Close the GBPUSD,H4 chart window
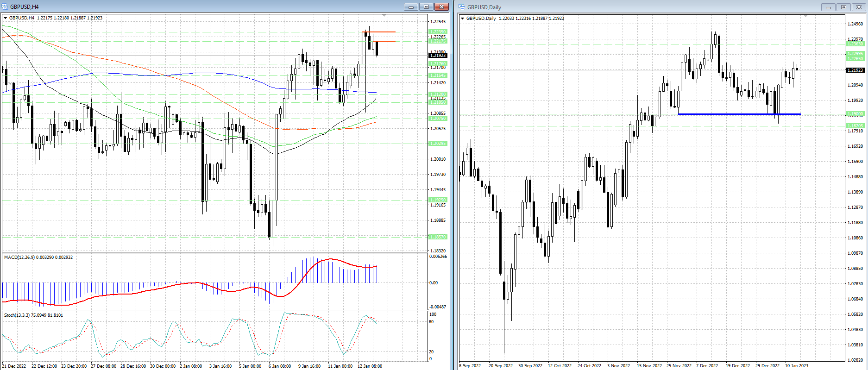The height and width of the screenshot is (370, 868). coord(441,6)
